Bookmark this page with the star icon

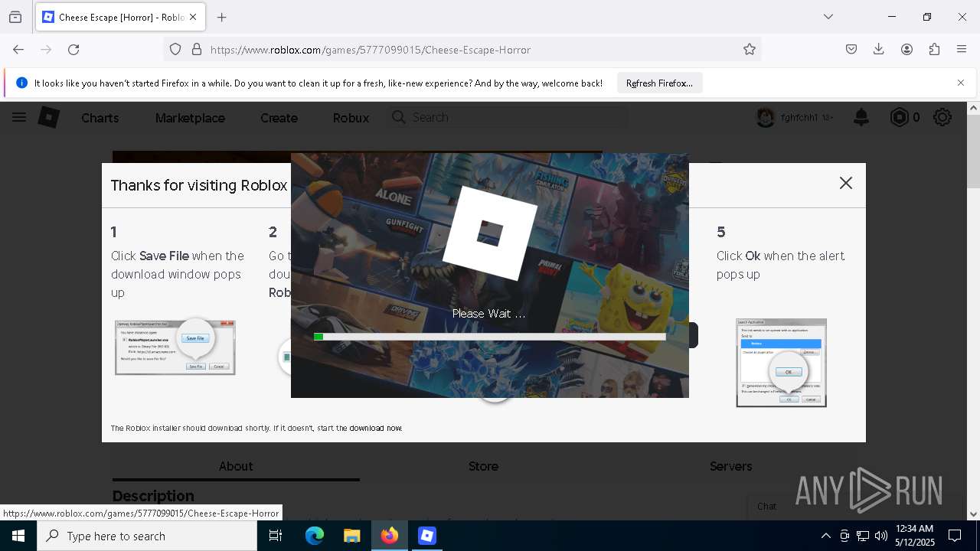click(750, 49)
